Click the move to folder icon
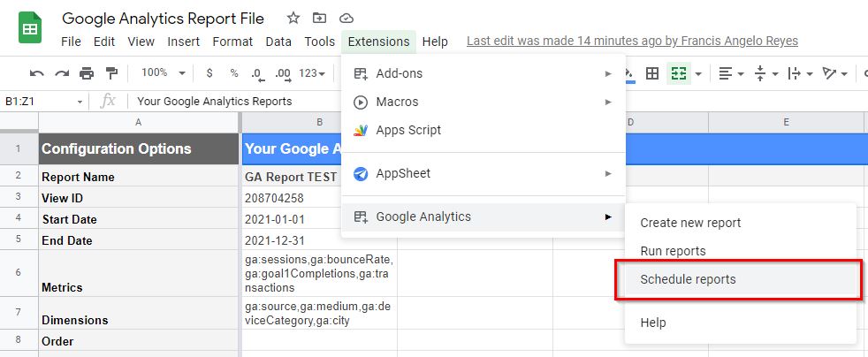This screenshot has height=357, width=868. tap(319, 19)
